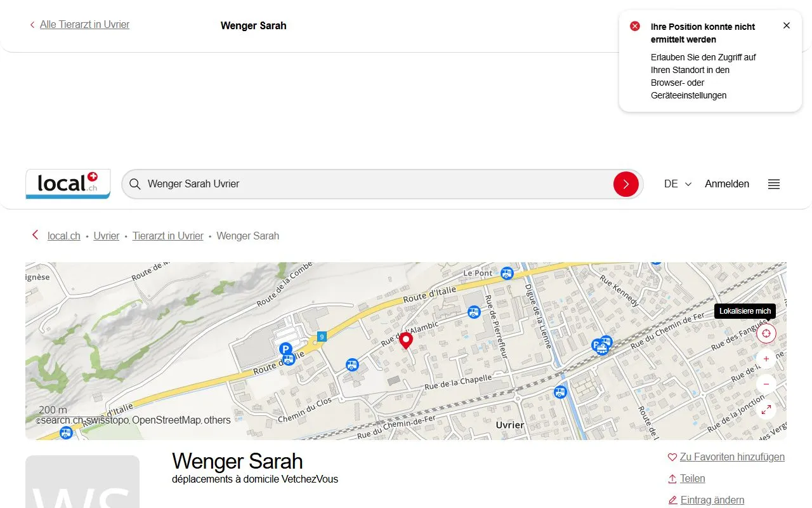
Task: Click a blue parking icon on the map
Action: tap(285, 349)
